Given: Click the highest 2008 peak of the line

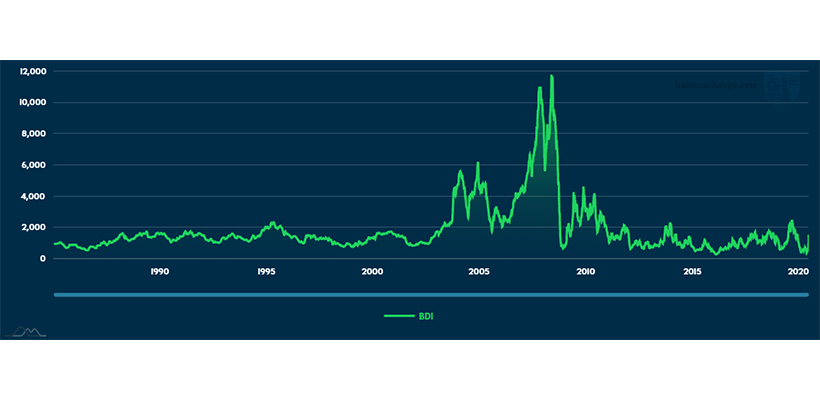Looking at the screenshot, I should [551, 77].
